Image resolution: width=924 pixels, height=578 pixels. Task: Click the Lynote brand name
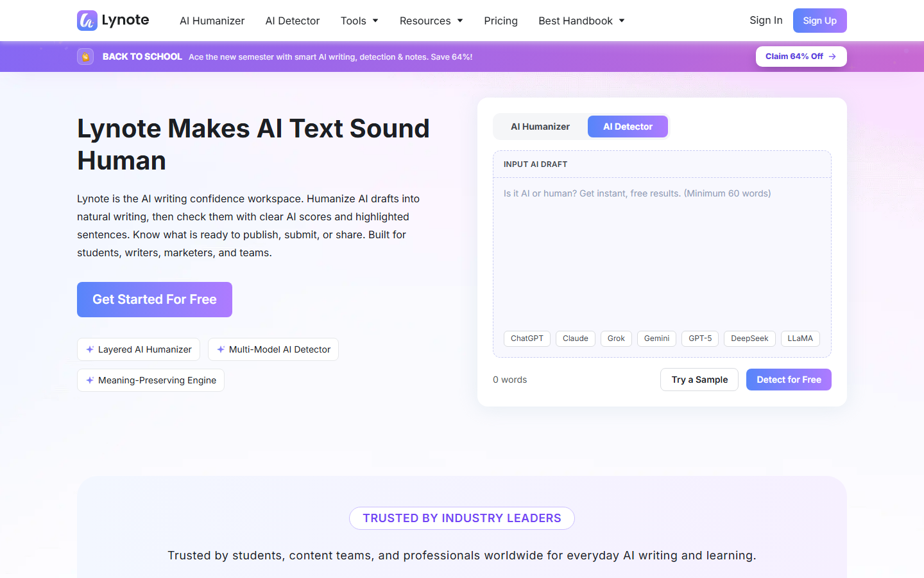coord(126,20)
